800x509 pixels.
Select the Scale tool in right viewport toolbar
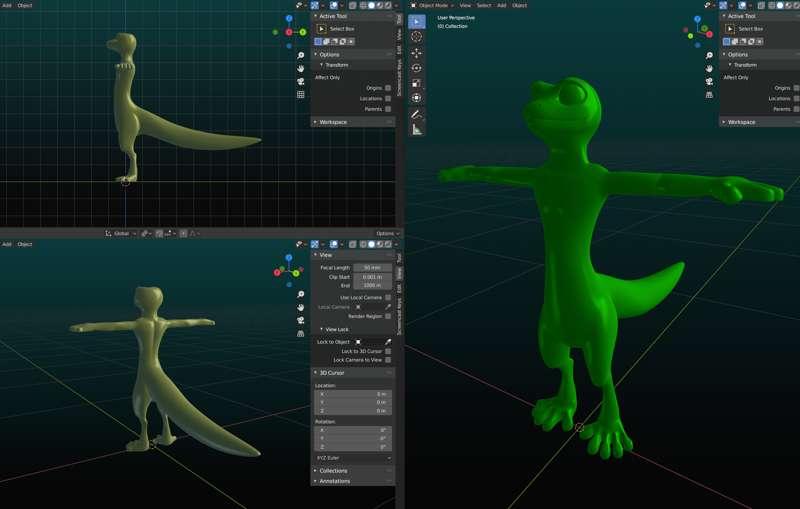point(416,83)
